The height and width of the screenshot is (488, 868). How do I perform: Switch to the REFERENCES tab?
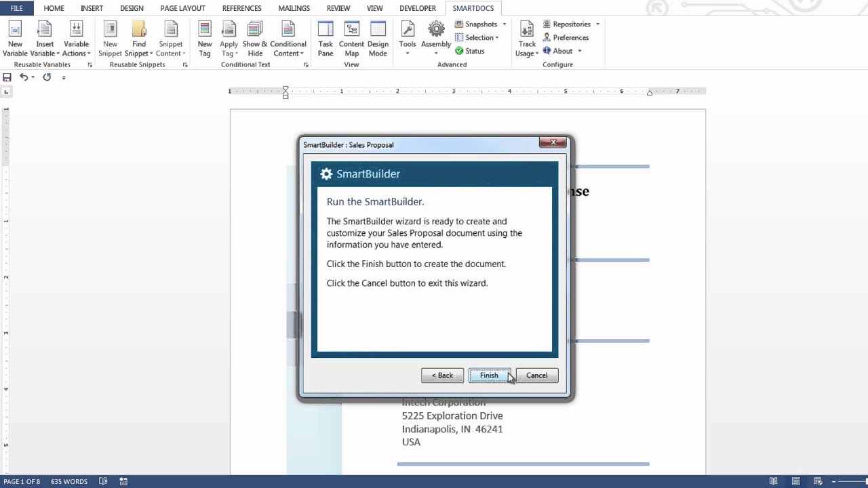[241, 8]
